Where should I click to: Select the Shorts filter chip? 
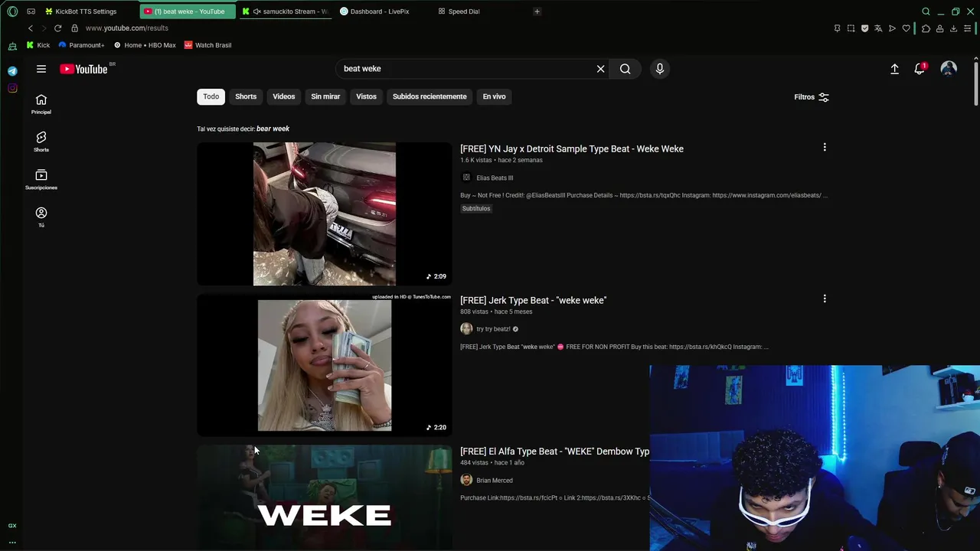tap(246, 96)
